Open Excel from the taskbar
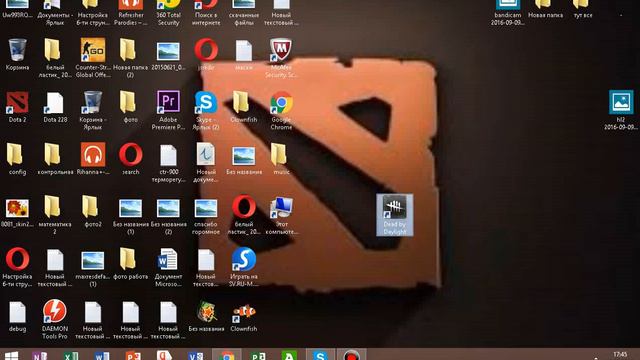Screen dimensions: 640x360 click(71, 355)
